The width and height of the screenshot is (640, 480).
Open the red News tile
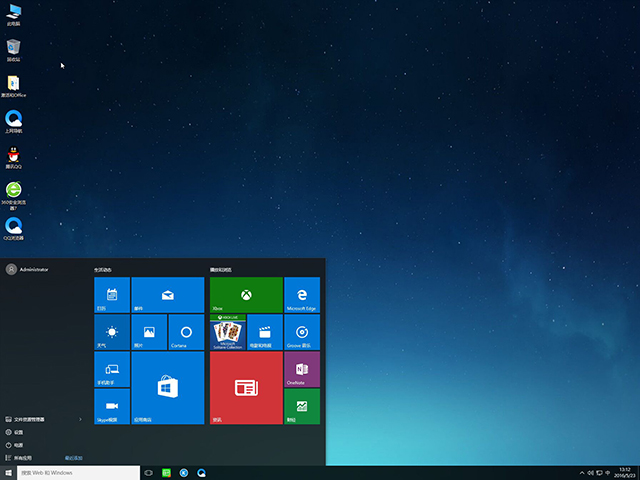tap(246, 388)
